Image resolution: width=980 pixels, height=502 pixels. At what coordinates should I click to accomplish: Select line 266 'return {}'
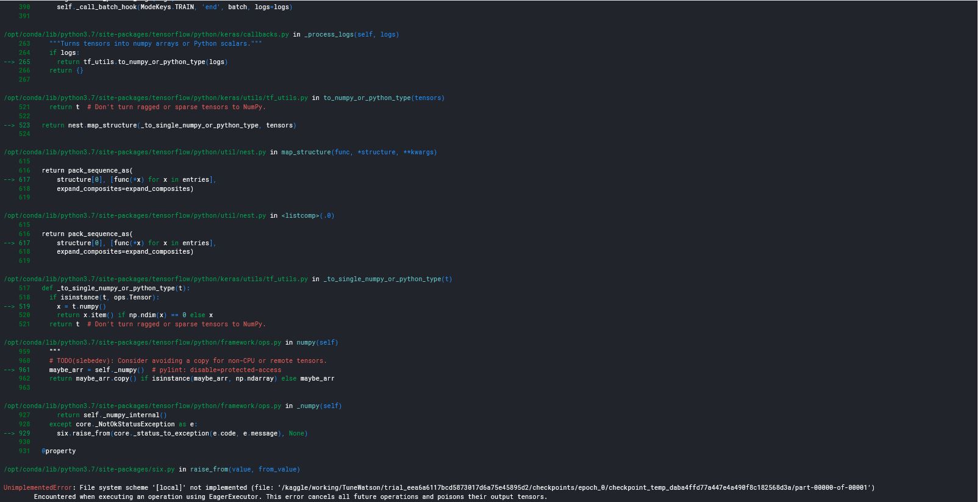coord(66,71)
